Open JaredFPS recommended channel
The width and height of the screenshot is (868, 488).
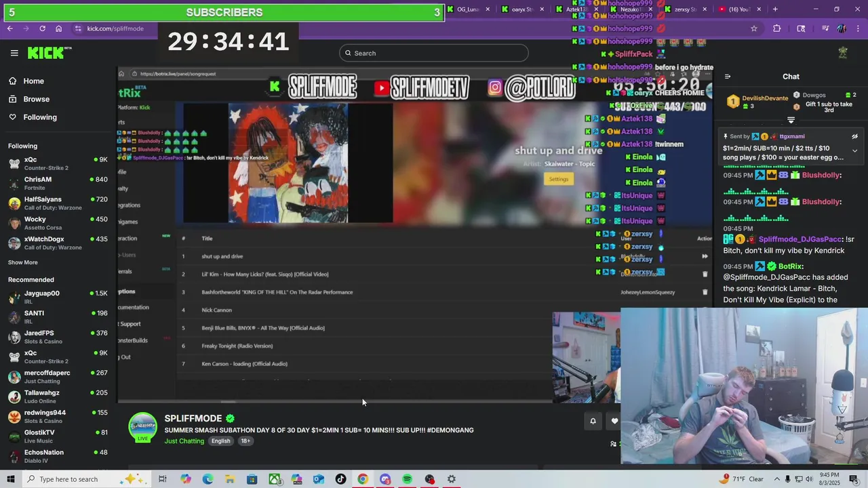tap(58, 337)
